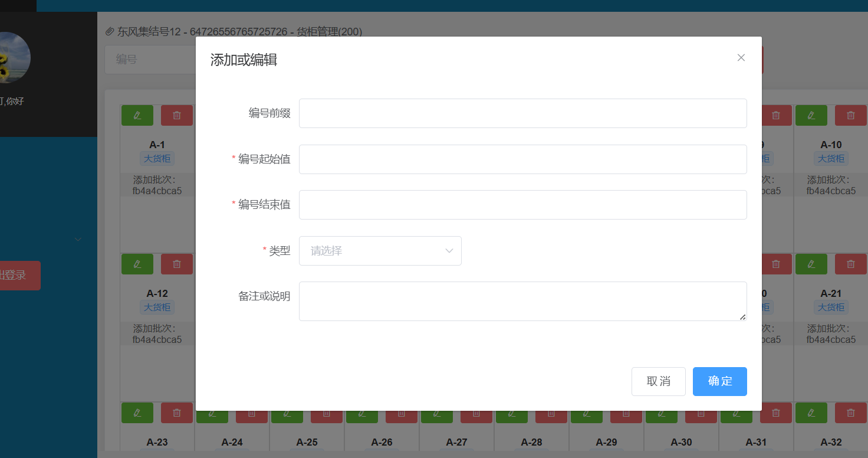The image size is (868, 458).
Task: Click the red trash icon for locker A-28
Action: tap(551, 417)
